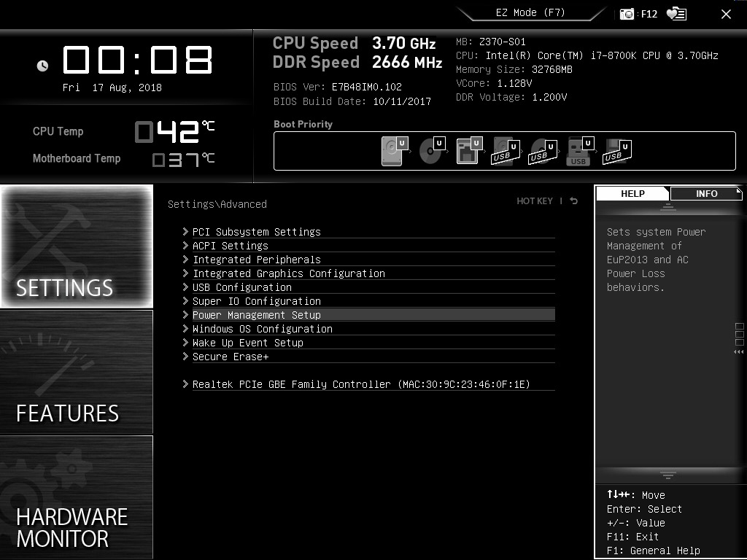Click the removable drive icon in Boot Priority
Image resolution: width=747 pixels, height=560 pixels.
click(467, 150)
